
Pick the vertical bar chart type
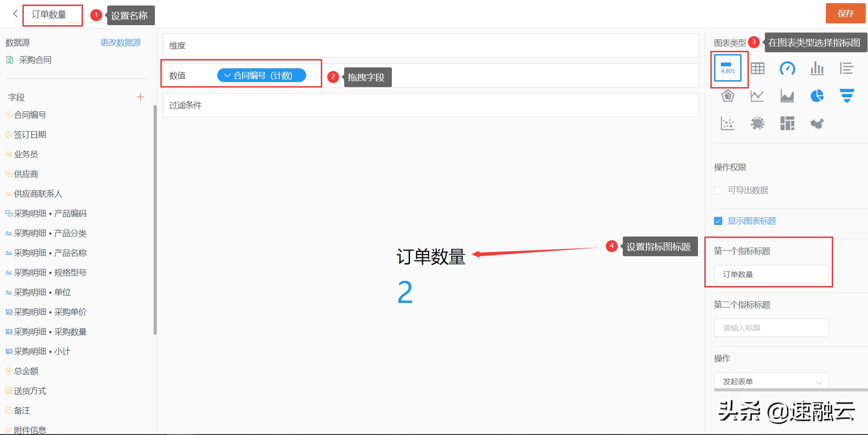click(x=817, y=68)
